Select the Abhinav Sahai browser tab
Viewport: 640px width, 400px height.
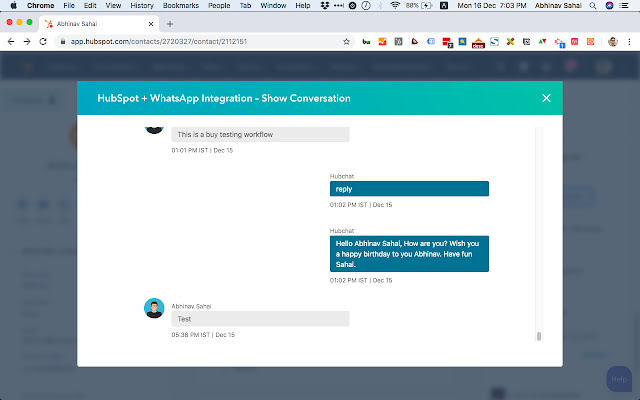[x=99, y=24]
